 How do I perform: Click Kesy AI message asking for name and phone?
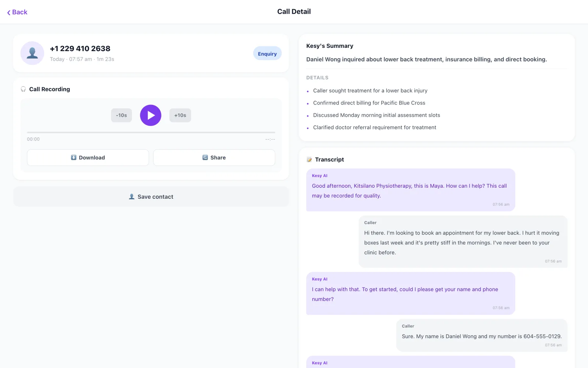click(410, 293)
